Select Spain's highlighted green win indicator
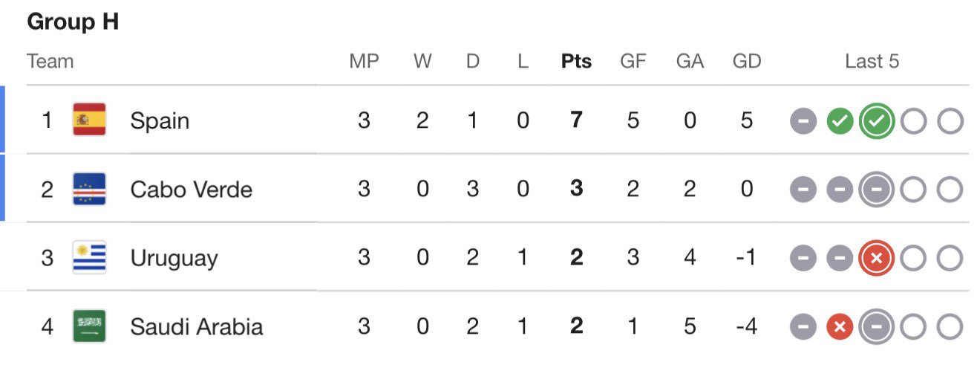This screenshot has height=365, width=980. [x=876, y=121]
